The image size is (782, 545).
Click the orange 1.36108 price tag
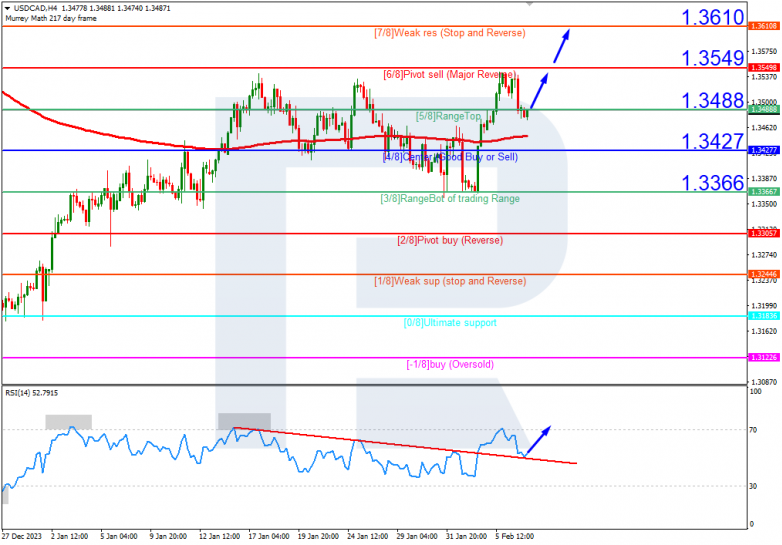point(764,26)
